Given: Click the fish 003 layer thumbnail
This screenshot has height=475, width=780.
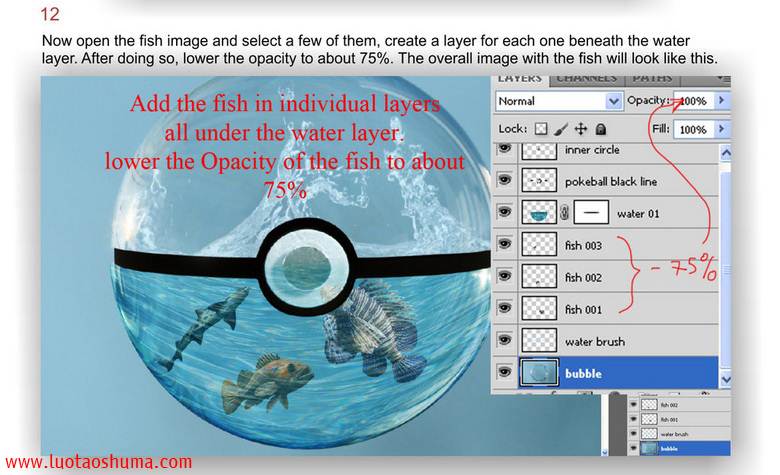Looking at the screenshot, I should pos(539,244).
